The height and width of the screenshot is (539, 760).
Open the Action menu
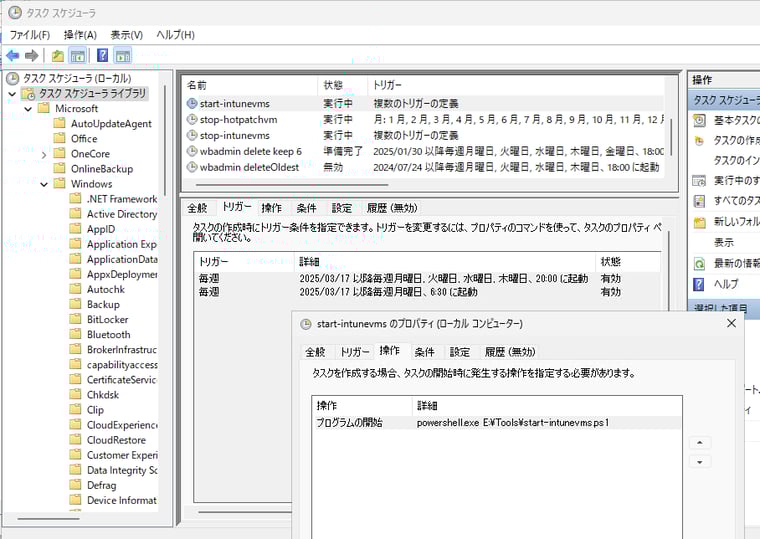tap(80, 35)
